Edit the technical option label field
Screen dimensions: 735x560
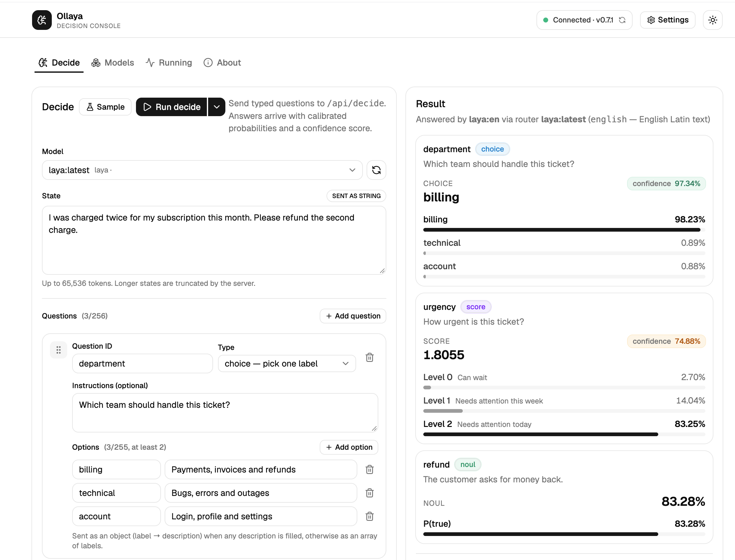pyautogui.click(x=117, y=493)
